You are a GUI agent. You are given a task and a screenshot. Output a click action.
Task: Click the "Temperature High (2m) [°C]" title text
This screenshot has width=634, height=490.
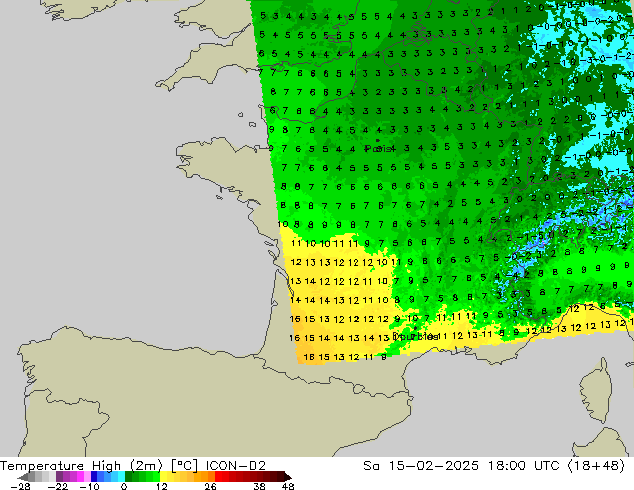[x=99, y=466]
